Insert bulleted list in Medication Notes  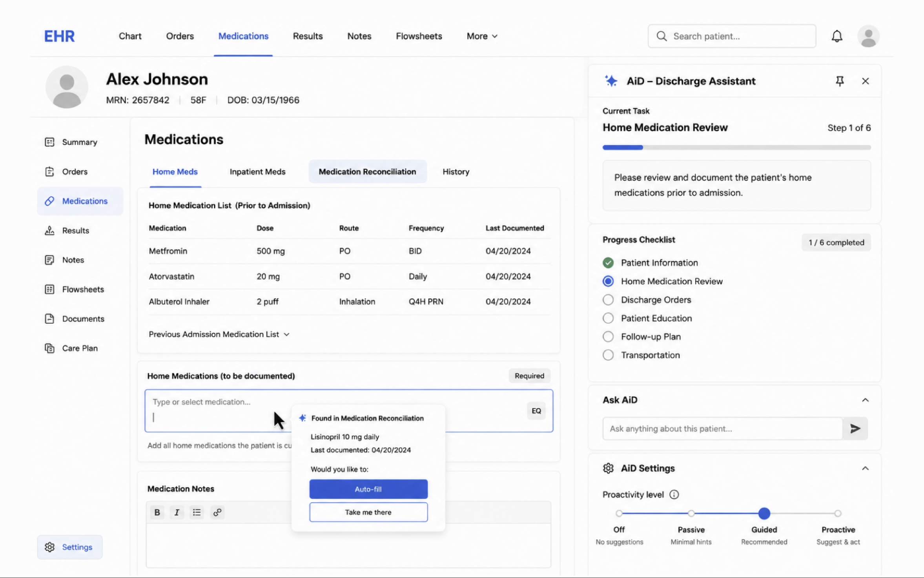click(197, 512)
